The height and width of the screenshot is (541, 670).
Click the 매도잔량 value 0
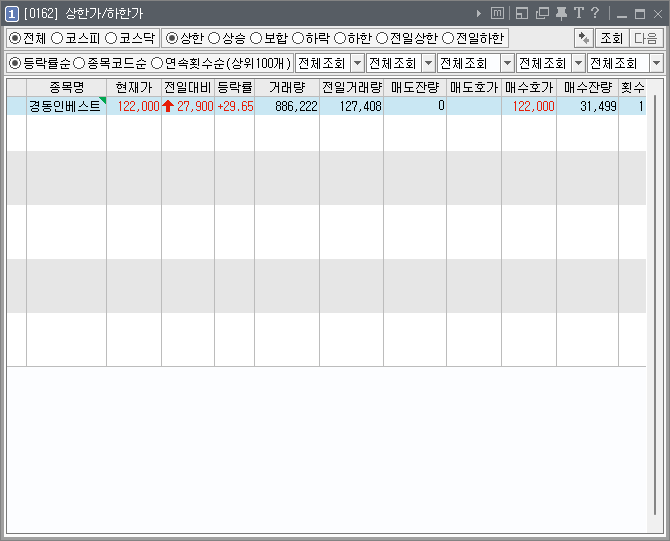tap(441, 106)
